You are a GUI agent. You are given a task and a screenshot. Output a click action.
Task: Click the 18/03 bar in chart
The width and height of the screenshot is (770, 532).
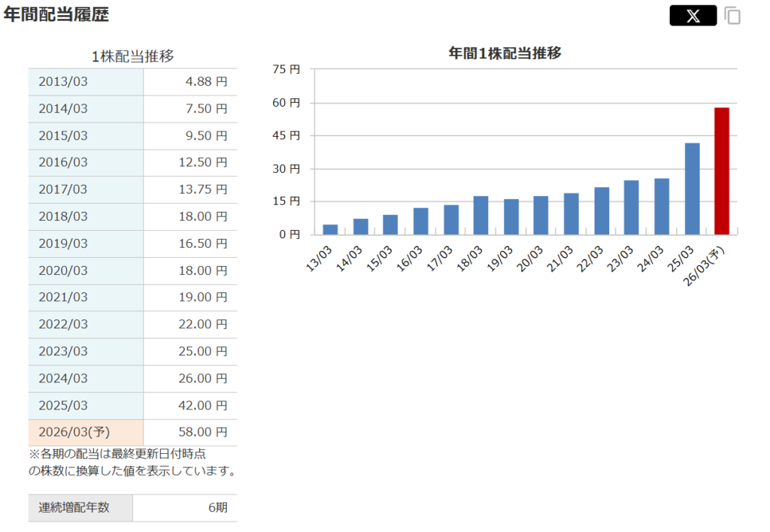click(480, 215)
